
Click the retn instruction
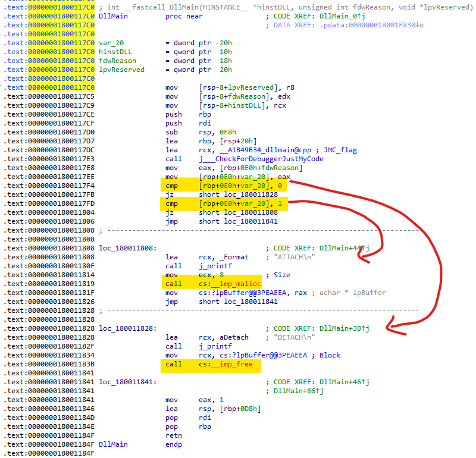click(x=175, y=435)
